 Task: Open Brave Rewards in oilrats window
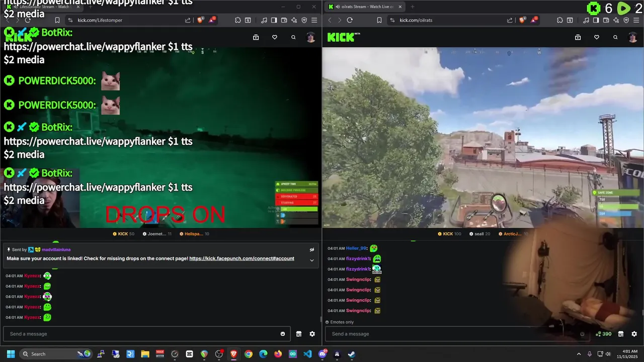(534, 20)
